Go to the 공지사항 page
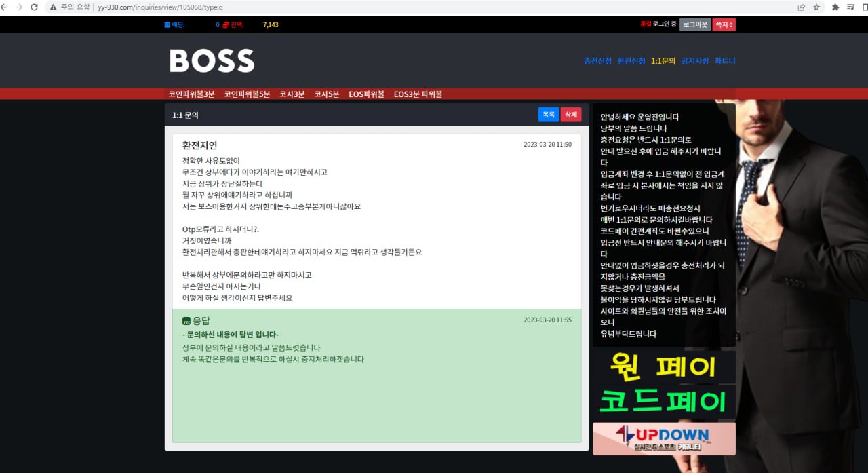 point(695,61)
